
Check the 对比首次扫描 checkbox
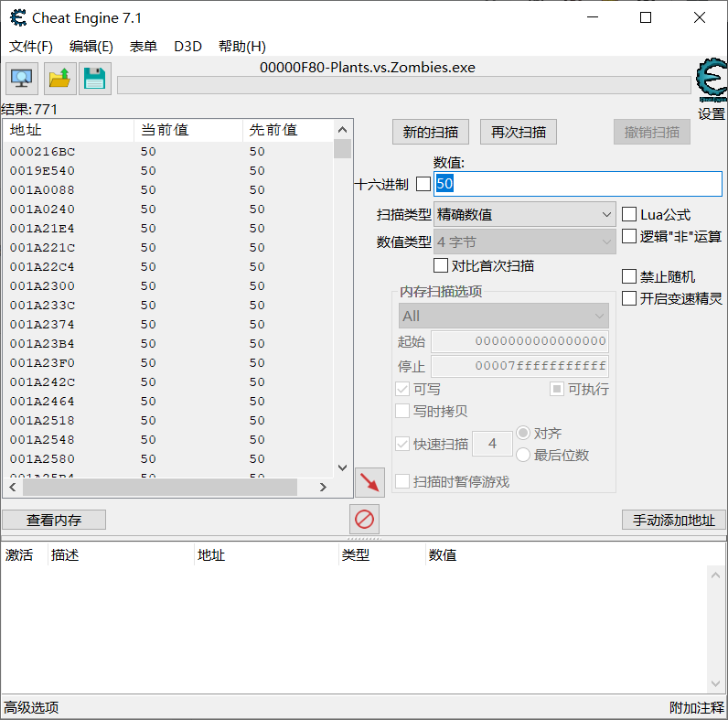coord(440,265)
